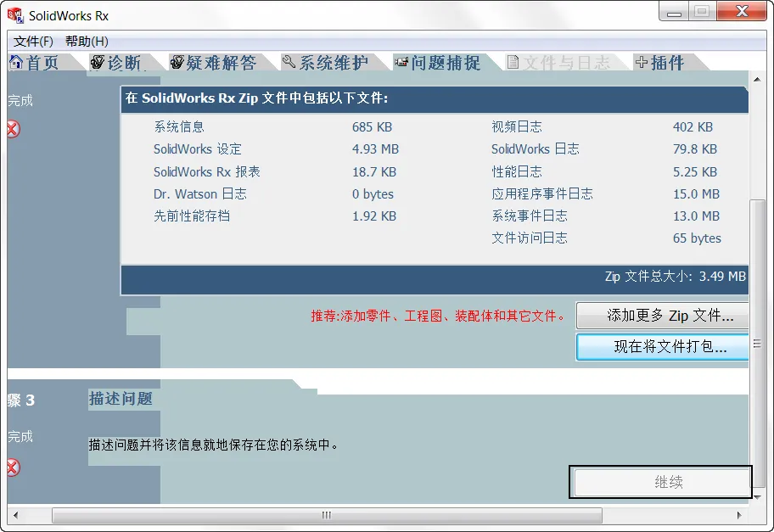Image resolution: width=774 pixels, height=532 pixels.
Task: Click the SolidWorks Rx title bar icon
Action: tap(15, 15)
